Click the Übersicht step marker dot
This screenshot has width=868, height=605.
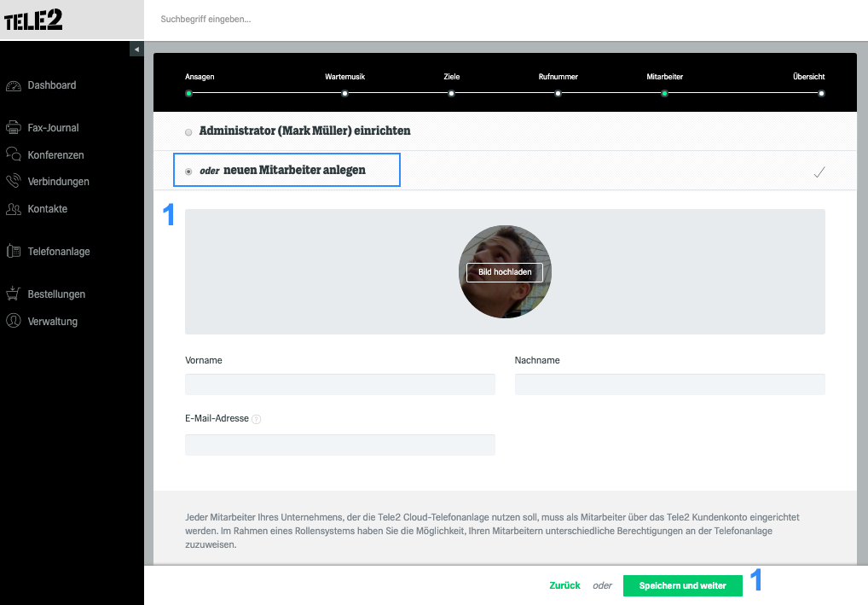[821, 94]
